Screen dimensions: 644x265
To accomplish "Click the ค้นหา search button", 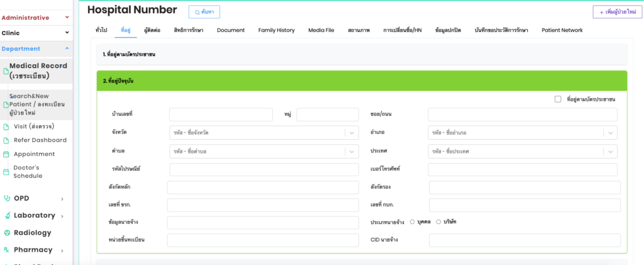I will click(204, 12).
